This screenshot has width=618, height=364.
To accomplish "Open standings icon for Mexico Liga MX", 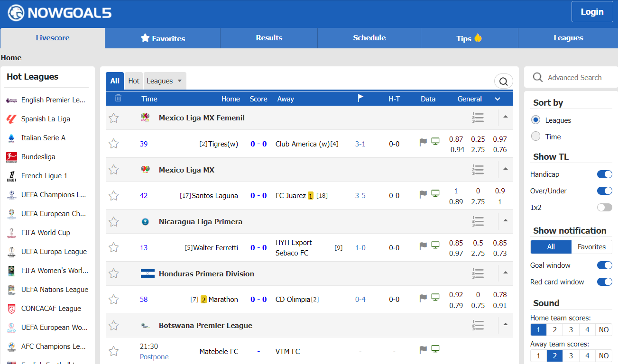I will point(478,170).
